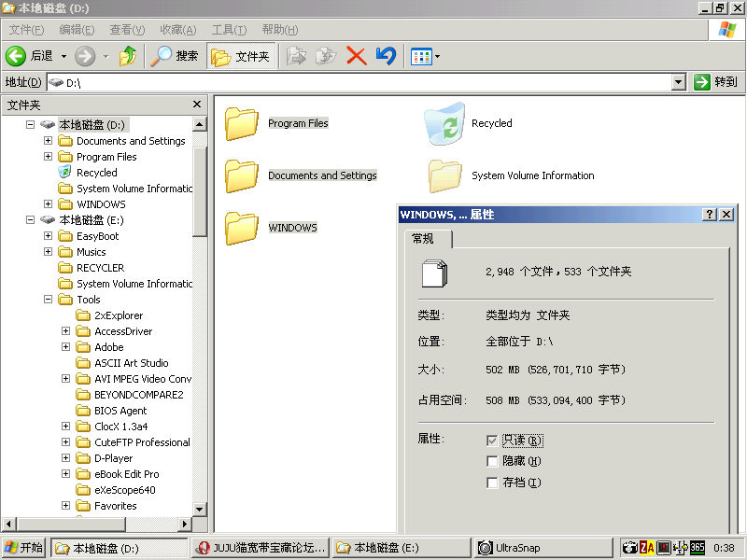Open the Start (开始) button
This screenshot has width=747, height=560.
23,548
